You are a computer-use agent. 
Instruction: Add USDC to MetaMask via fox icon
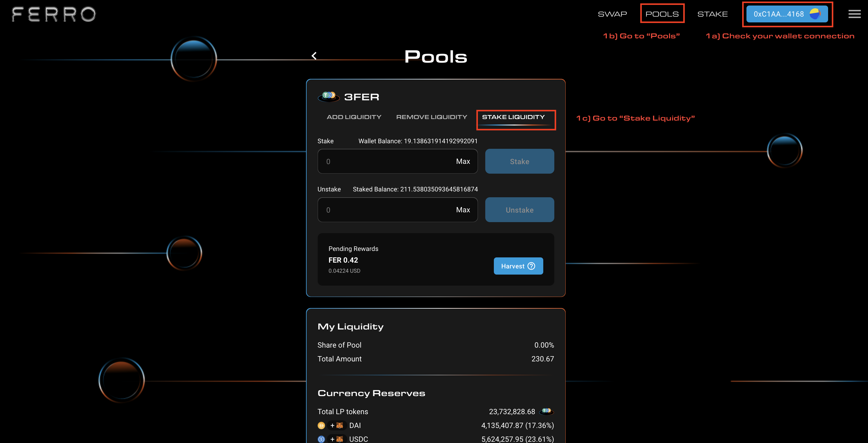coord(337,439)
